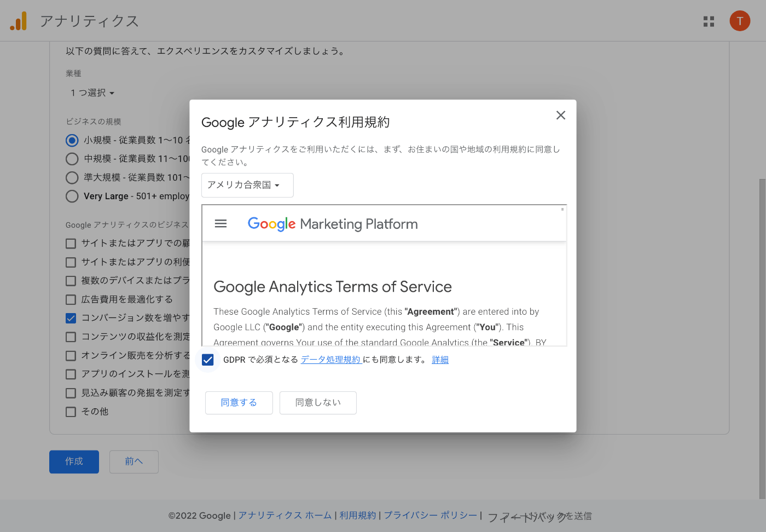Screen dimensions: 766x532
Task: Open the account avatar labeled T
Action: coord(740,21)
